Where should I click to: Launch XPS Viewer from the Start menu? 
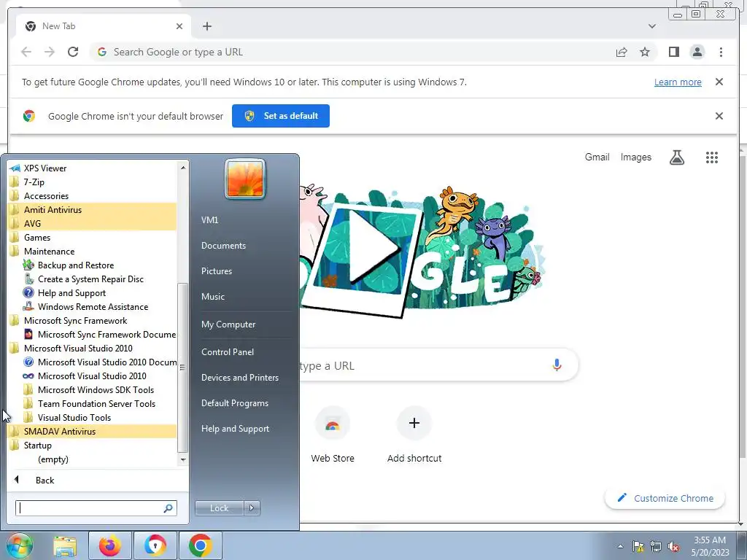point(93,168)
